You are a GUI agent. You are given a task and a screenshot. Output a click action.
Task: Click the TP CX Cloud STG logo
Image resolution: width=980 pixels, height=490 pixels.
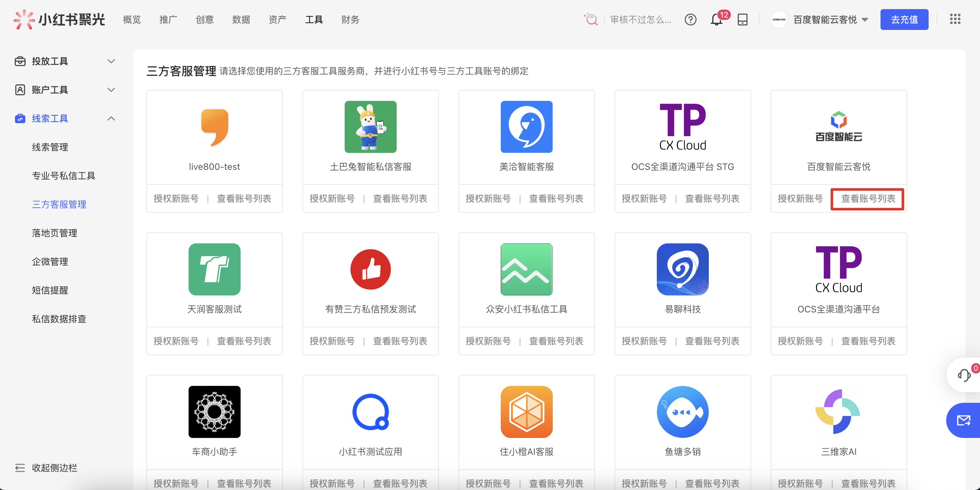682,126
